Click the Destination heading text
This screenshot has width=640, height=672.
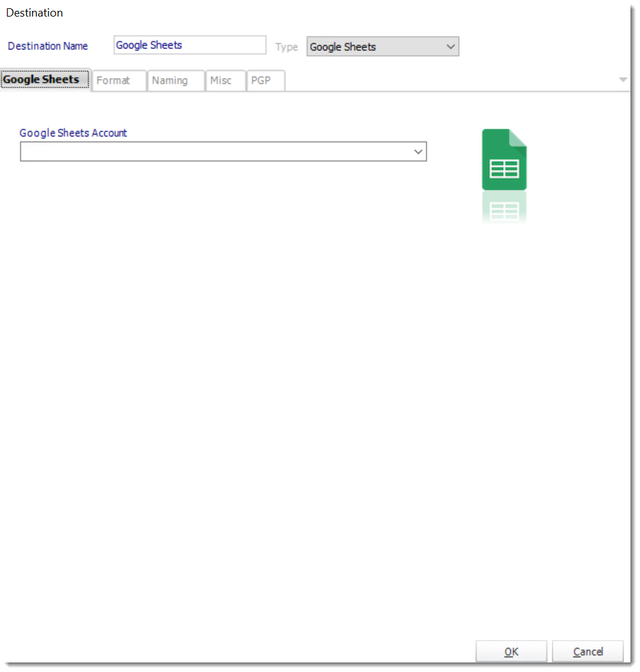34,13
